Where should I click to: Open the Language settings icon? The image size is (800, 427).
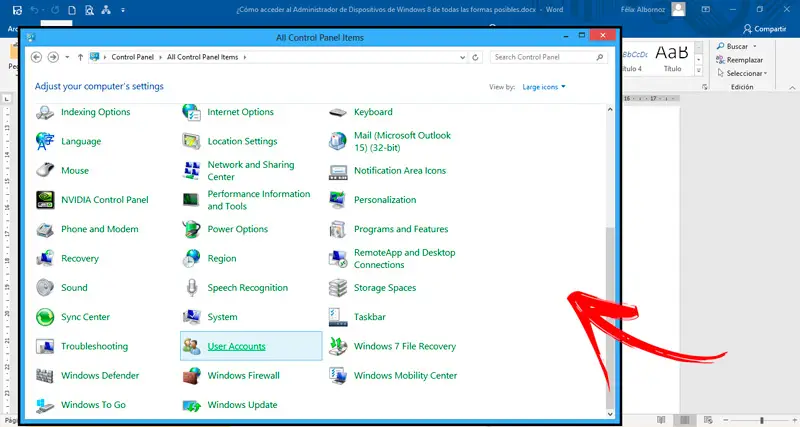pyautogui.click(x=45, y=141)
